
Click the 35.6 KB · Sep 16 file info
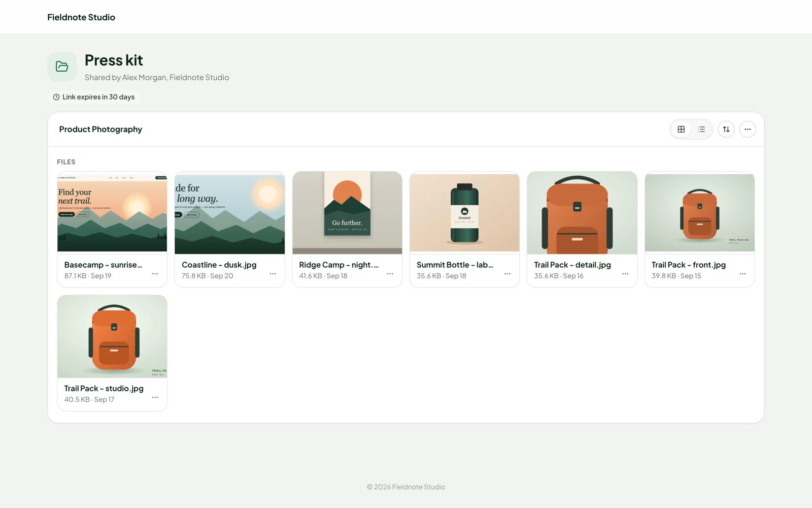(x=559, y=276)
